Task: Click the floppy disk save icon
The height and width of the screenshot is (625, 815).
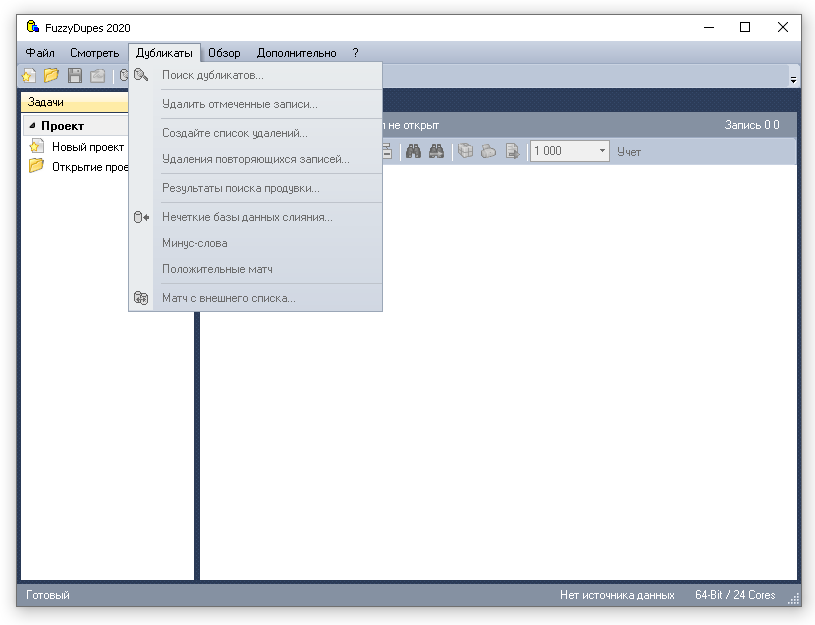Action: pyautogui.click(x=75, y=76)
